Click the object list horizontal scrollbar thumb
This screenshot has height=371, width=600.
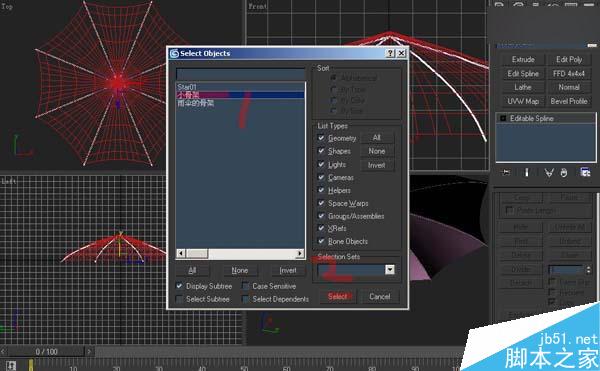(197, 253)
